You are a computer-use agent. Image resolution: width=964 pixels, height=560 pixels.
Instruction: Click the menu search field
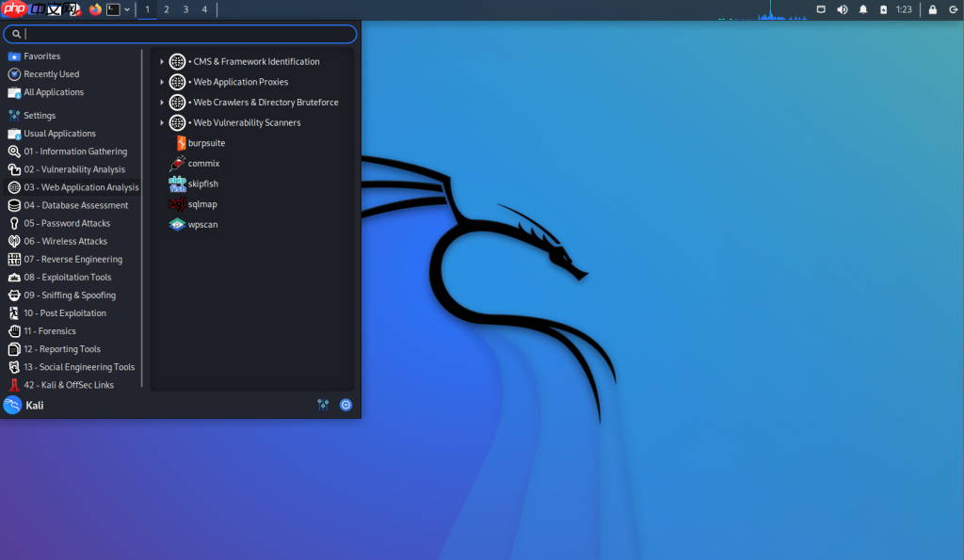click(180, 34)
